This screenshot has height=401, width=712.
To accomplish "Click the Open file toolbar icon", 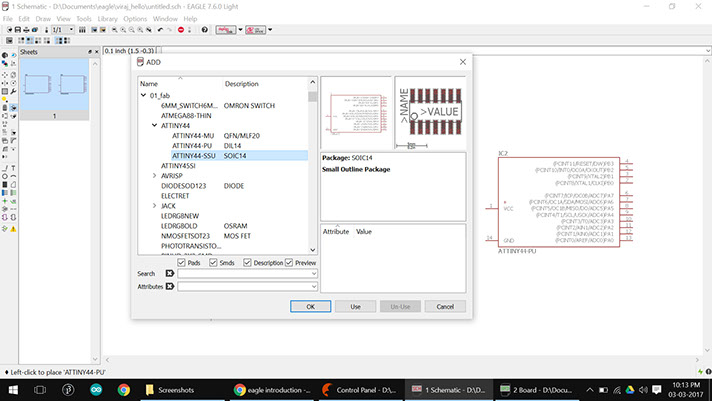I will pyautogui.click(x=9, y=30).
